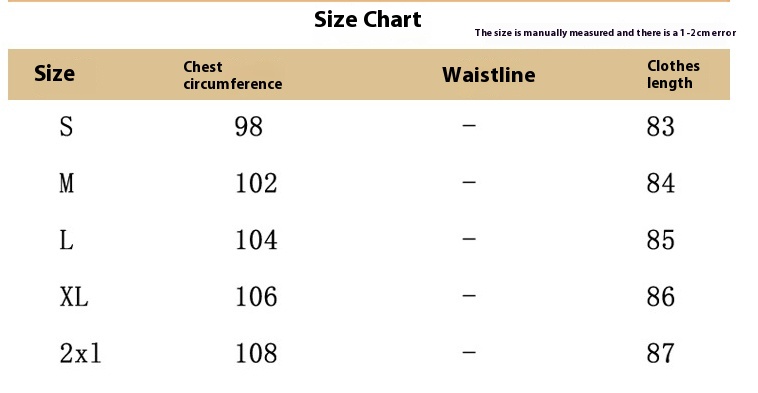Click chest value 108 for size 2xl

(256, 353)
